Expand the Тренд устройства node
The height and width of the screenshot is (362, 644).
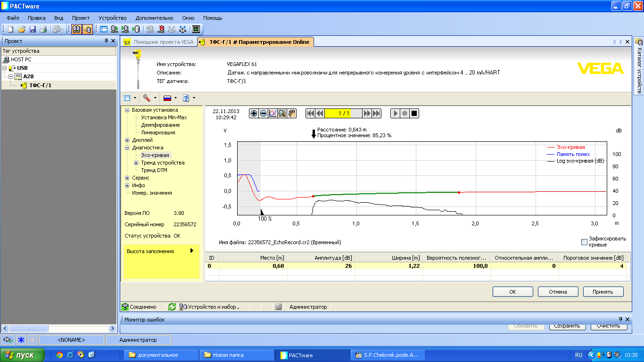[x=136, y=163]
